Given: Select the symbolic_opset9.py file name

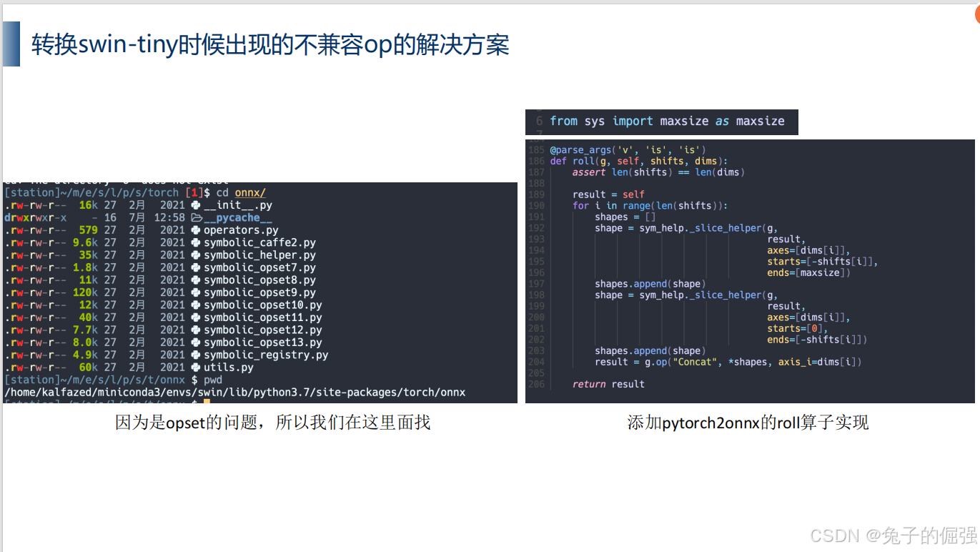Looking at the screenshot, I should (x=259, y=293).
